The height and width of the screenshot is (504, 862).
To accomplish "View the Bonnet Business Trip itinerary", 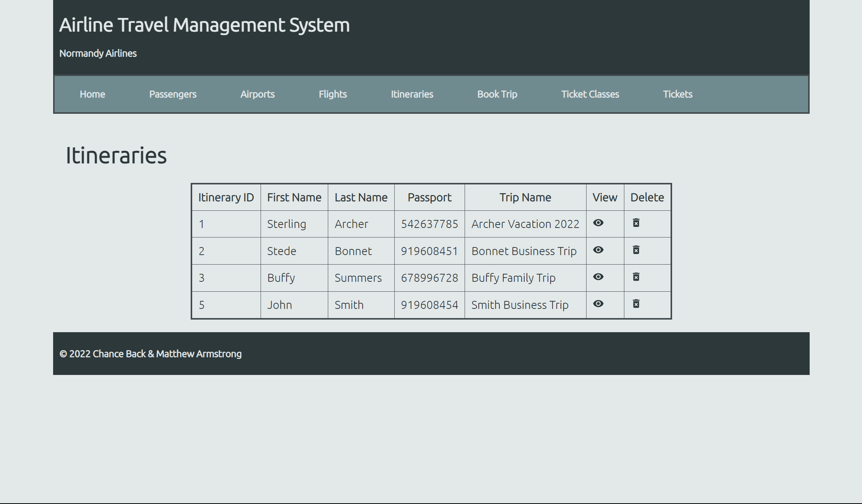I will 598,250.
